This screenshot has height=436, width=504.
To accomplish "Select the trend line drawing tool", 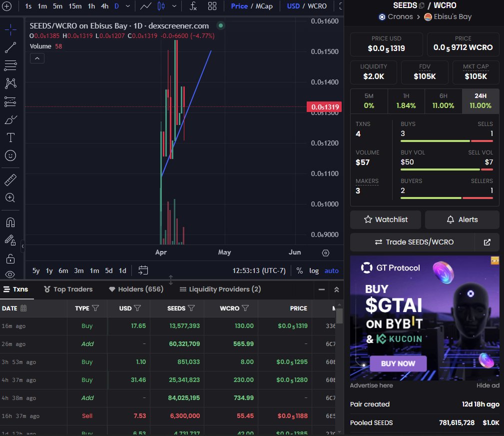I will coord(10,47).
